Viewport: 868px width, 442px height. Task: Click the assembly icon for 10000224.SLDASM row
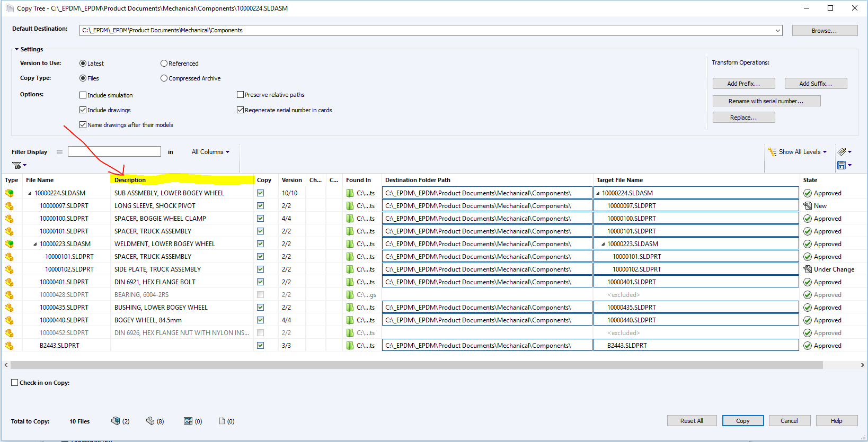pyautogui.click(x=9, y=193)
